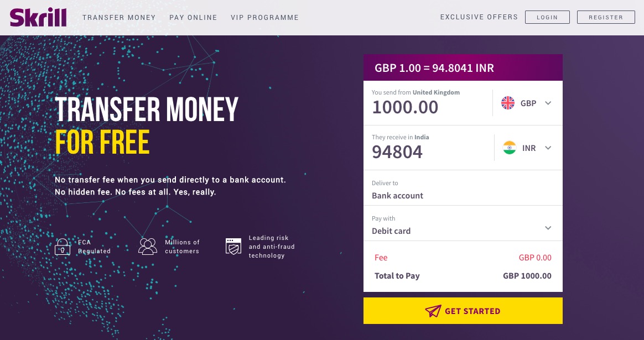The width and height of the screenshot is (644, 340).
Task: Click the United Kingdom flag icon
Action: 507,103
